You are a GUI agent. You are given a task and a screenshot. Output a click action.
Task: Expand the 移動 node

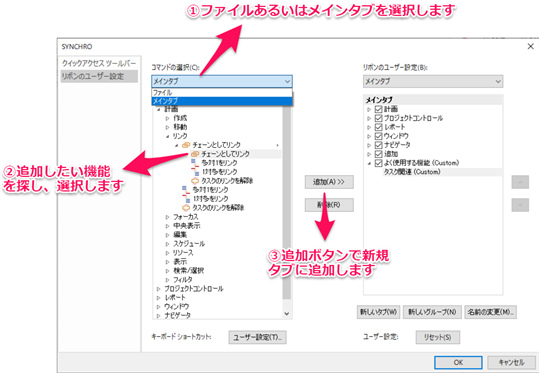click(167, 127)
